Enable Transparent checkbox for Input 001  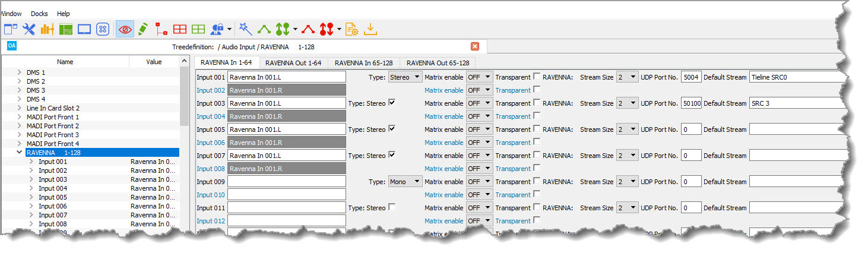[x=537, y=77]
